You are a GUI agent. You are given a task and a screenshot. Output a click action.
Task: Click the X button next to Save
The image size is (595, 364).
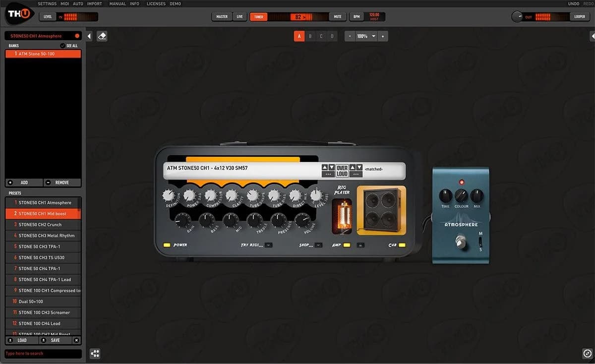pyautogui.click(x=76, y=340)
